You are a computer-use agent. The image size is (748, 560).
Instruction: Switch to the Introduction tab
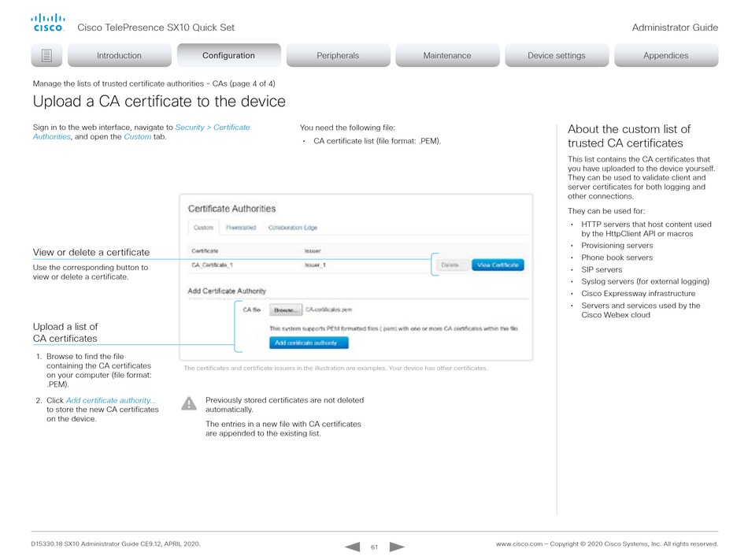pyautogui.click(x=119, y=55)
